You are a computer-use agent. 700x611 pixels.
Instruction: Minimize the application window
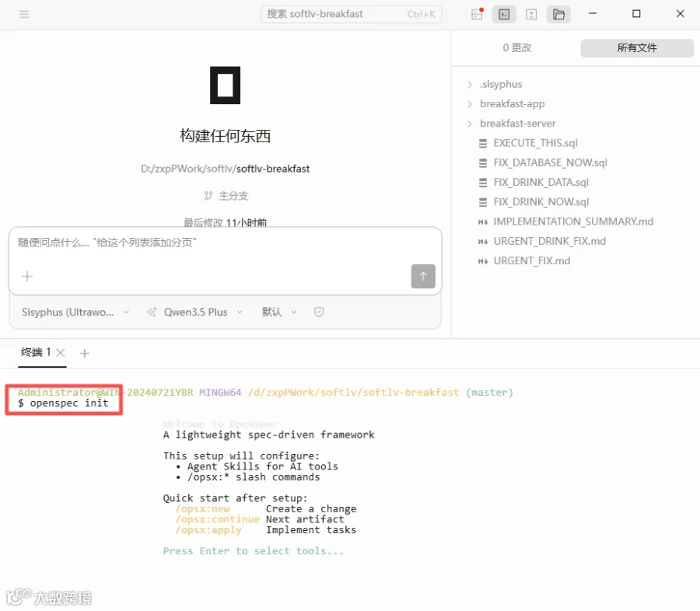(x=593, y=14)
